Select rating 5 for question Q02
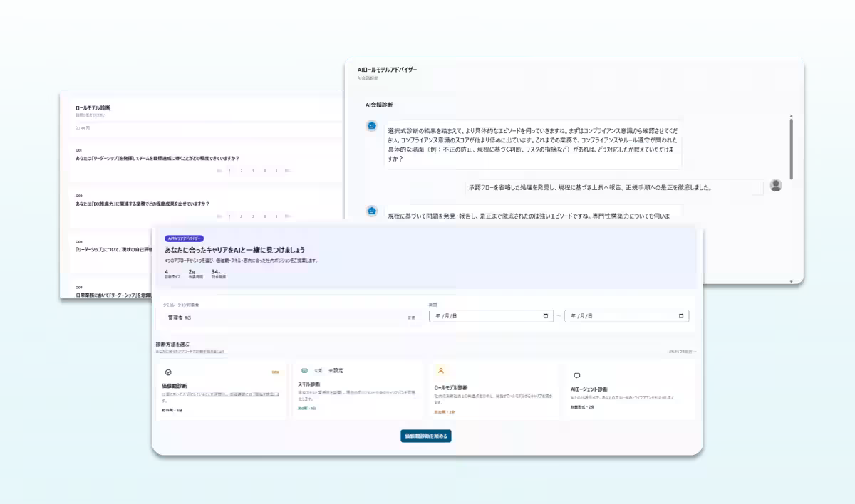This screenshot has width=855, height=504. point(276,216)
